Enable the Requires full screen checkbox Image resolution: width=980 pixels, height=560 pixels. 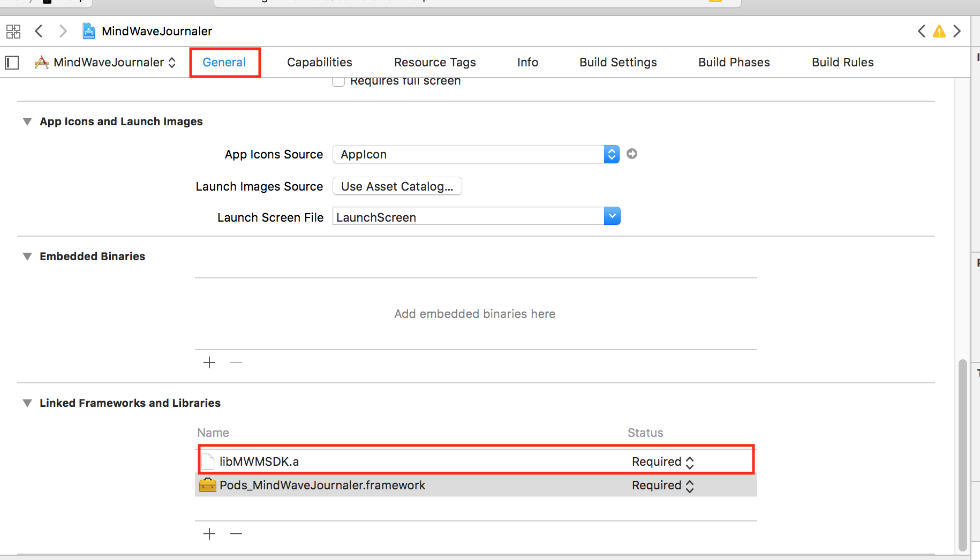coord(338,82)
